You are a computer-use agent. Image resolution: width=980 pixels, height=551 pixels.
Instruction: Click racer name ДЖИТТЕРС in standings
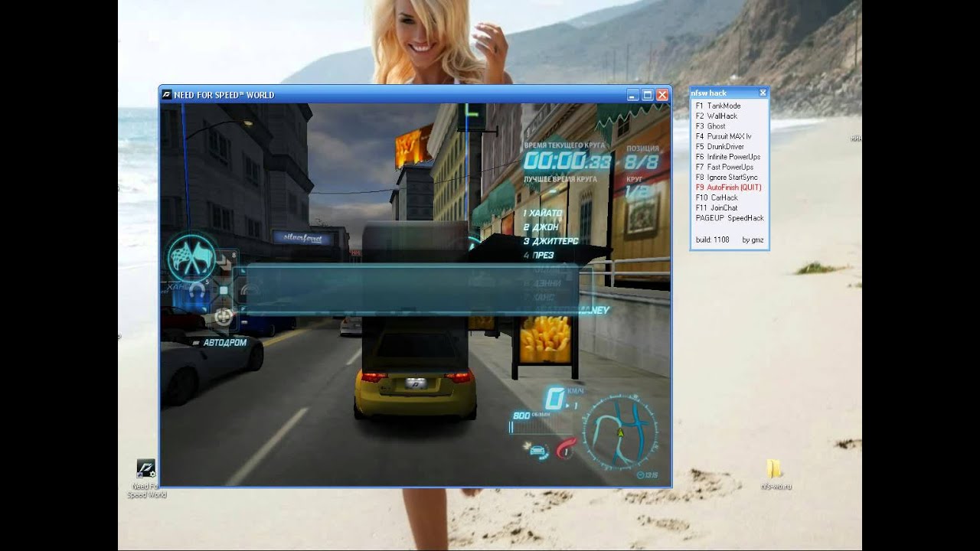(x=555, y=241)
